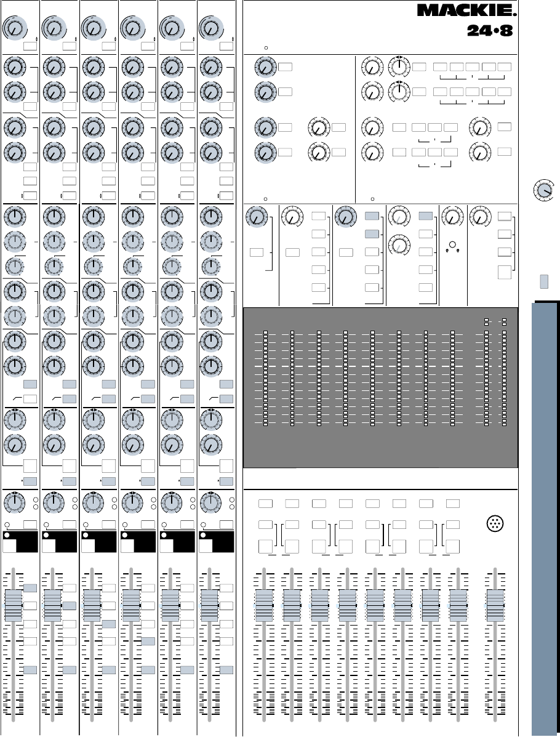
Task: Toggle low cut filter button on second channel
Action: (x=69, y=399)
